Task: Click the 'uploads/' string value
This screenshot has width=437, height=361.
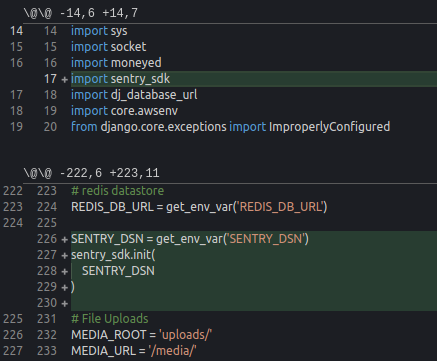Action: point(186,334)
